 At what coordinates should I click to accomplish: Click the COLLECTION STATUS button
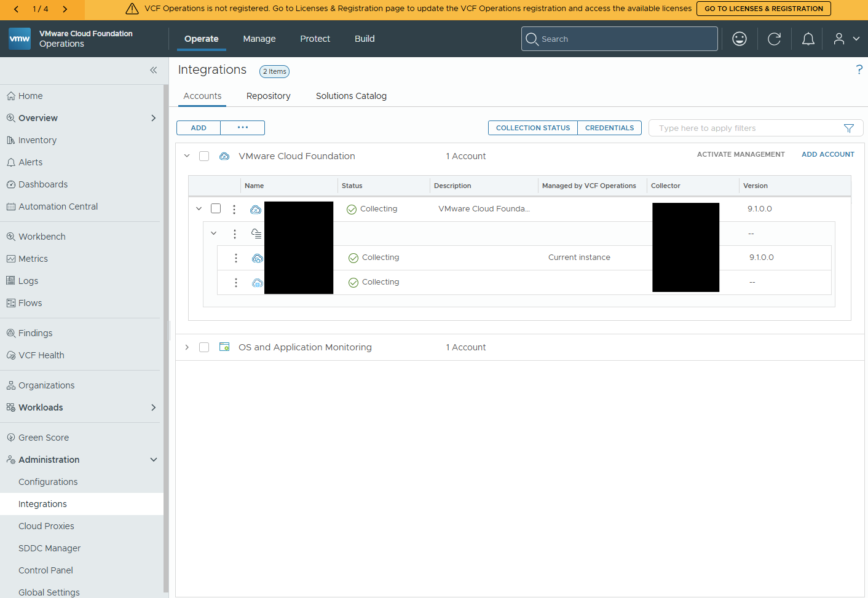click(x=533, y=128)
